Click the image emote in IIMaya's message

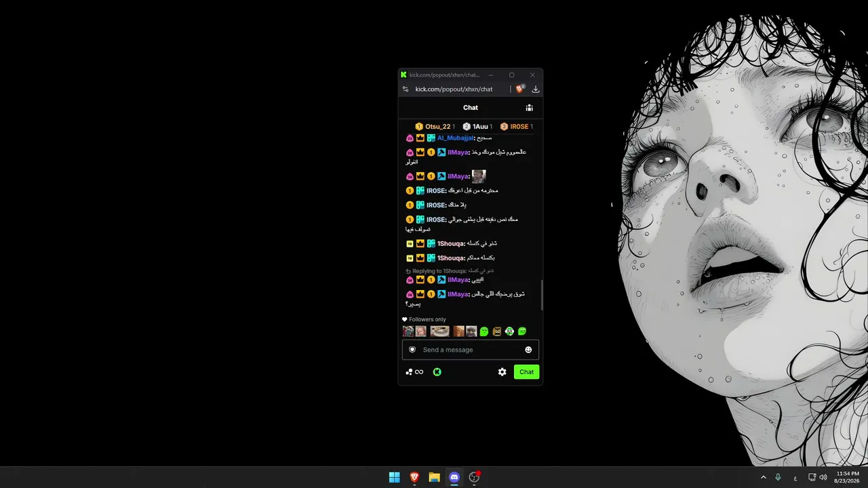point(479,176)
